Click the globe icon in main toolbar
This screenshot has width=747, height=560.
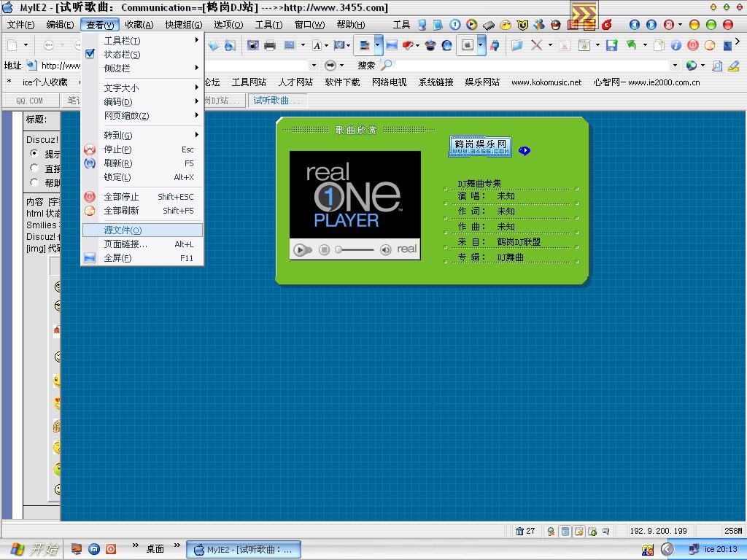tap(447, 45)
